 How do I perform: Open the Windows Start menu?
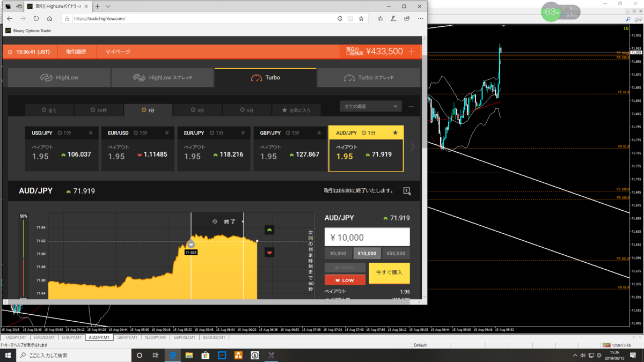click(8, 355)
